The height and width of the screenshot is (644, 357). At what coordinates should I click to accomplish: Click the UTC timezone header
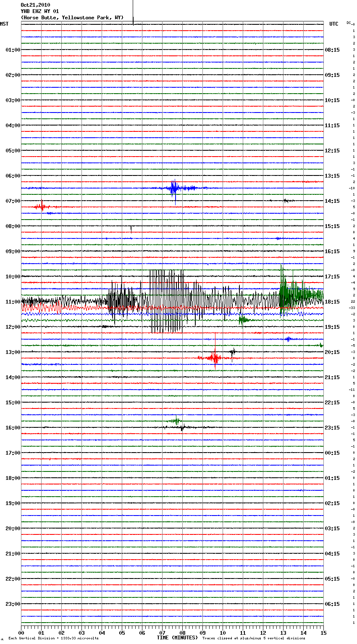coord(334,24)
